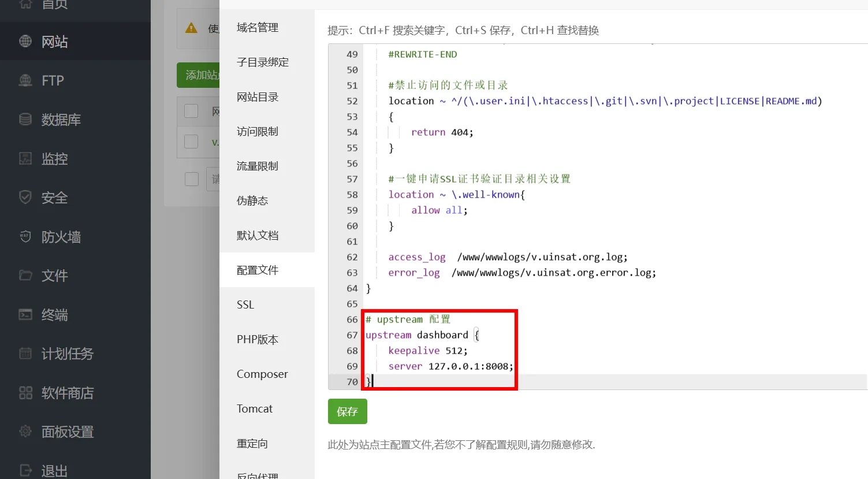Click line 68 keepalive in code editor

pyautogui.click(x=413, y=351)
